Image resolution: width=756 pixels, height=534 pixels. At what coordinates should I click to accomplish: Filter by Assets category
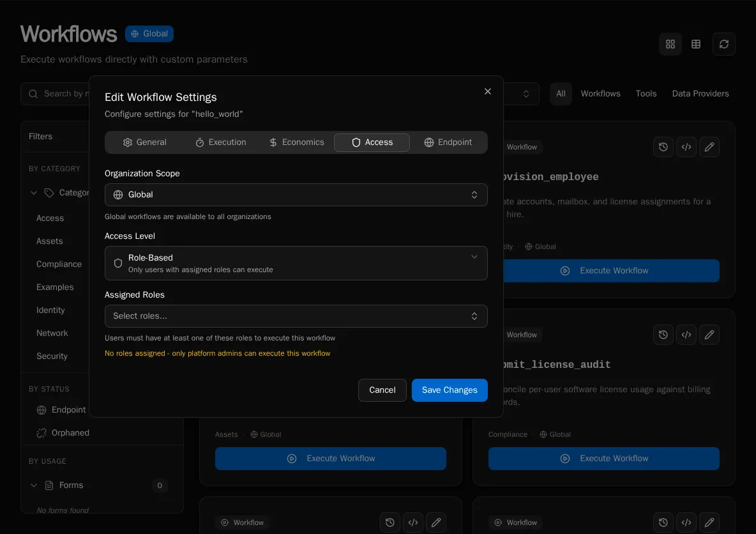pos(50,241)
